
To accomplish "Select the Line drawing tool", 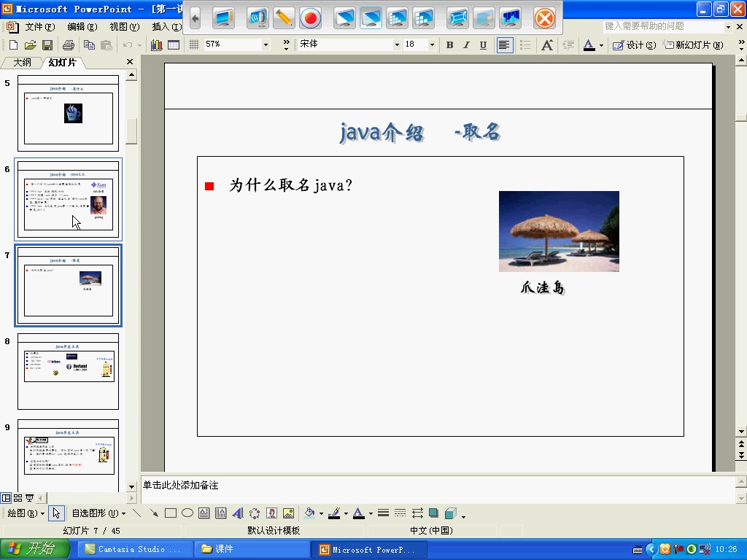I will 136,513.
